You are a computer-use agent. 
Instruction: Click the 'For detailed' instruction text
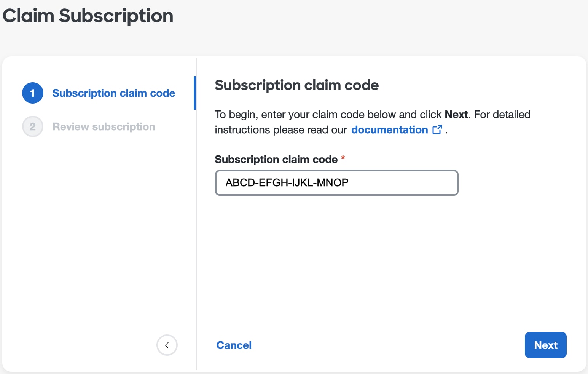point(502,115)
